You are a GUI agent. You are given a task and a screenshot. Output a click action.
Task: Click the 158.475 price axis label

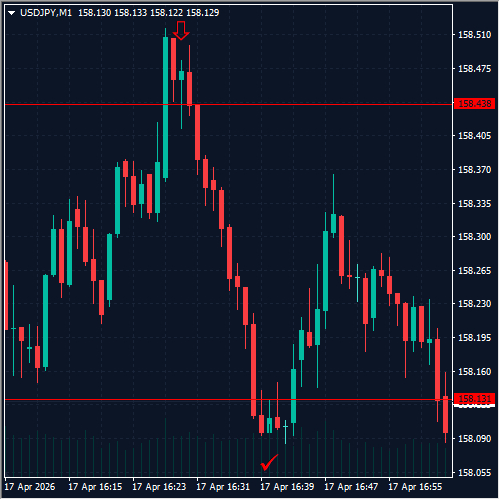tap(474, 69)
